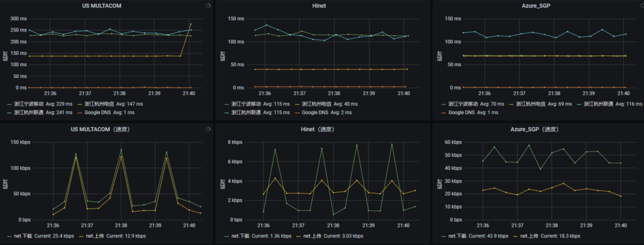
Task: Toggle Google DNS series in Hinet legend
Action: [315, 112]
